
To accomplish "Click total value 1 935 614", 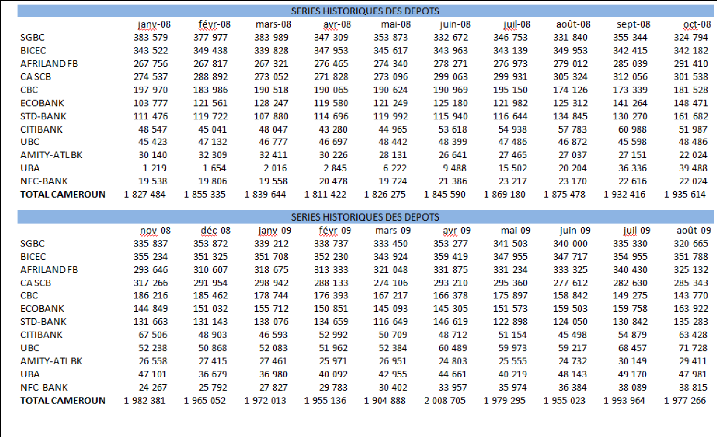I will tap(685, 195).
